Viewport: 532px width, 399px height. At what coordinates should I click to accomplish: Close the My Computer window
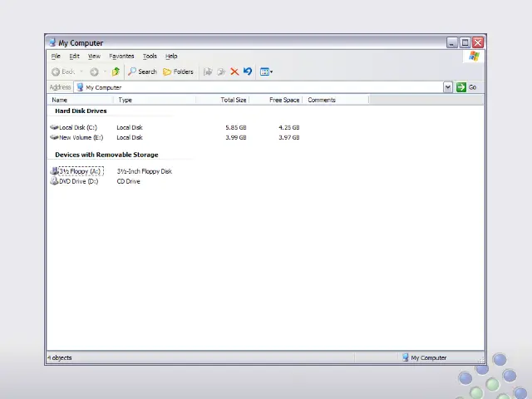pos(478,42)
